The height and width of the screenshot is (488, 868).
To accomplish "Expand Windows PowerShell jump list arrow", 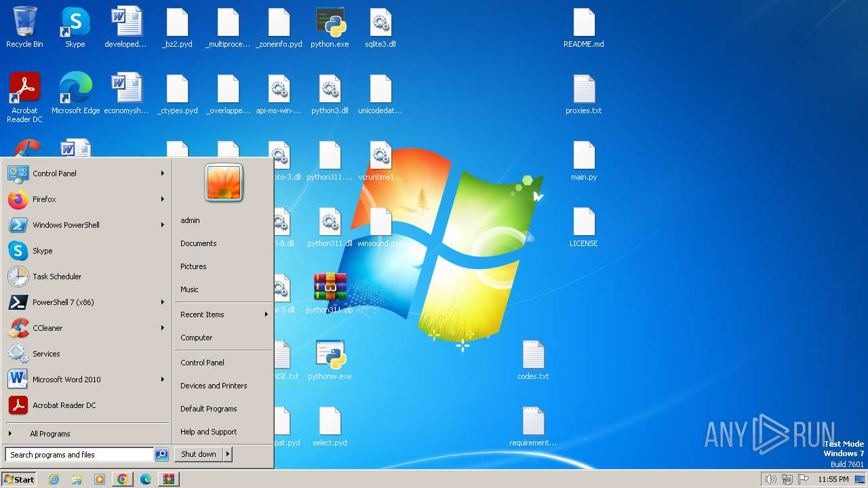I will (x=163, y=225).
